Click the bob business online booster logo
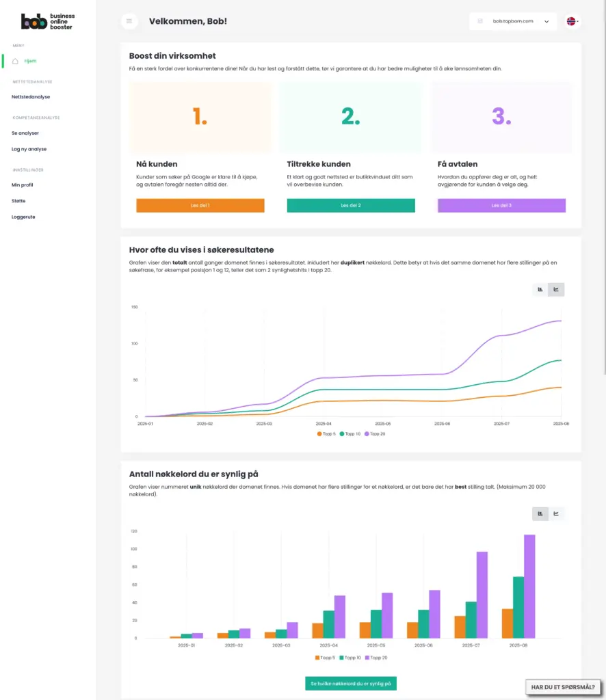The image size is (606, 700). (48, 21)
